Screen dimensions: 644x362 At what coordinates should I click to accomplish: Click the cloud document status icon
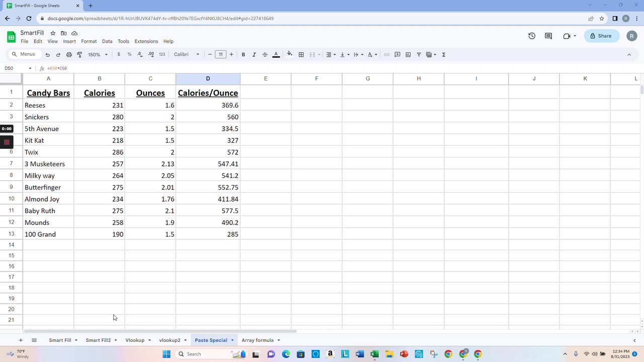(x=74, y=33)
